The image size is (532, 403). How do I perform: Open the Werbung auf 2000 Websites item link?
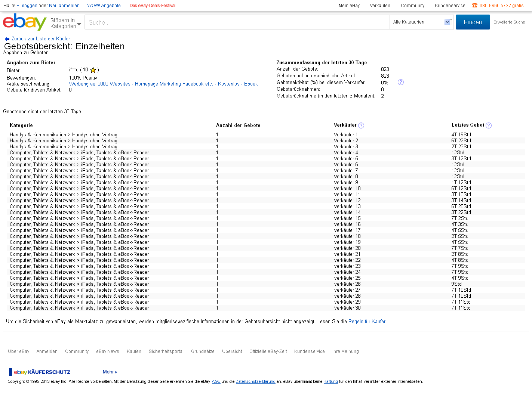coord(163,84)
